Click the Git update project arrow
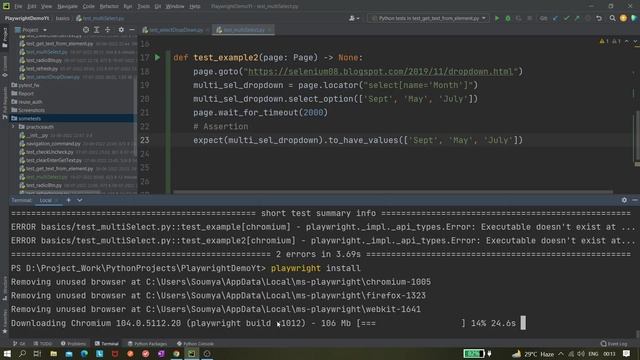The image size is (640, 360). [x=555, y=18]
